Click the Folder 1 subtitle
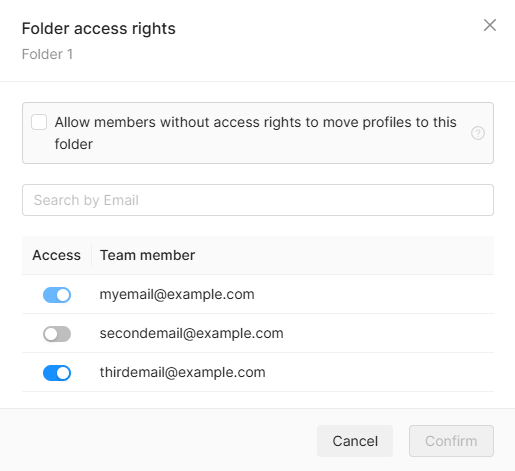515x471 pixels. [47, 54]
